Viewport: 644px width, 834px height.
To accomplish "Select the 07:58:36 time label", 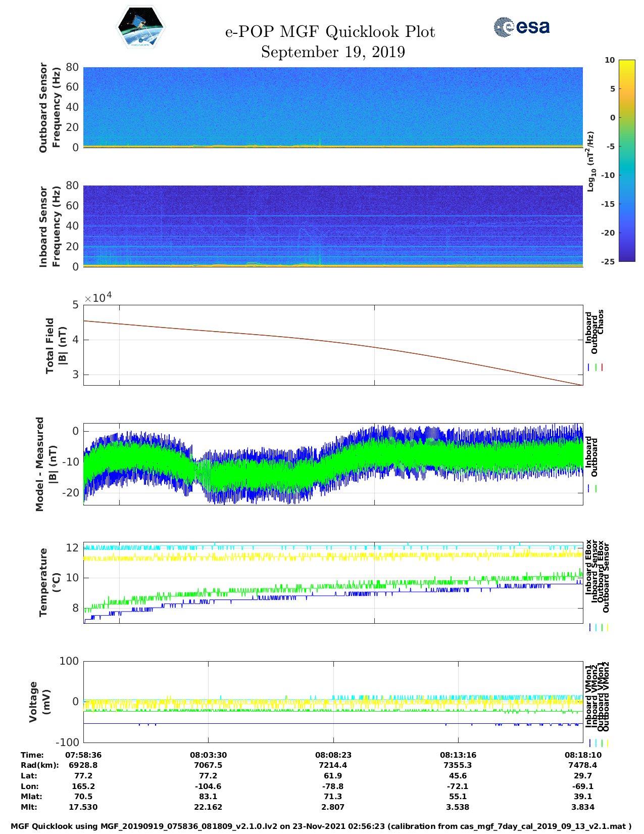I will pyautogui.click(x=83, y=755).
